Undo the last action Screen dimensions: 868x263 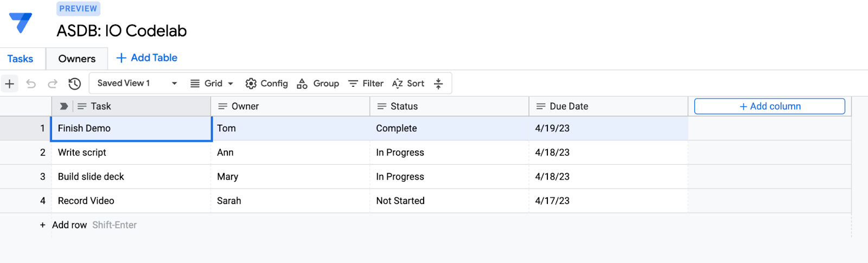pyautogui.click(x=31, y=84)
